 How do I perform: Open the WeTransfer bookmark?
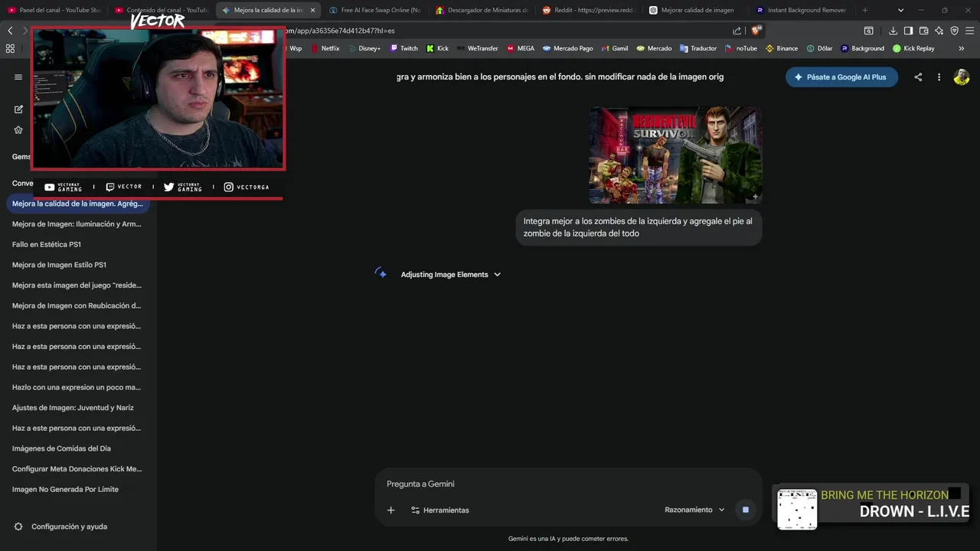(477, 48)
